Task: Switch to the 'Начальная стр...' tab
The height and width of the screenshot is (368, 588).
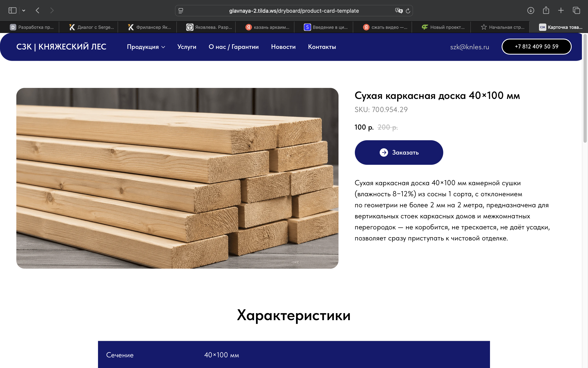Action: point(500,27)
